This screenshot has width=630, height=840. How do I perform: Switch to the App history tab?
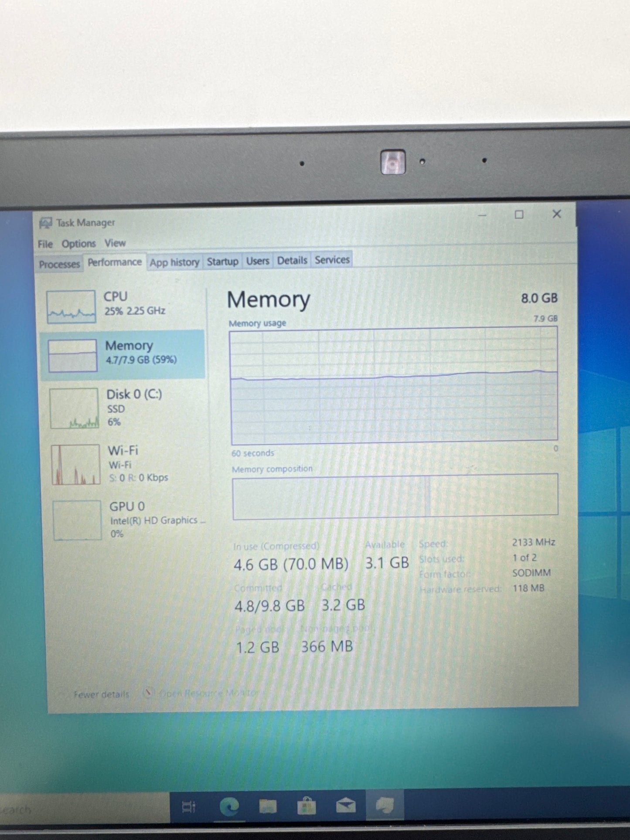coord(174,262)
